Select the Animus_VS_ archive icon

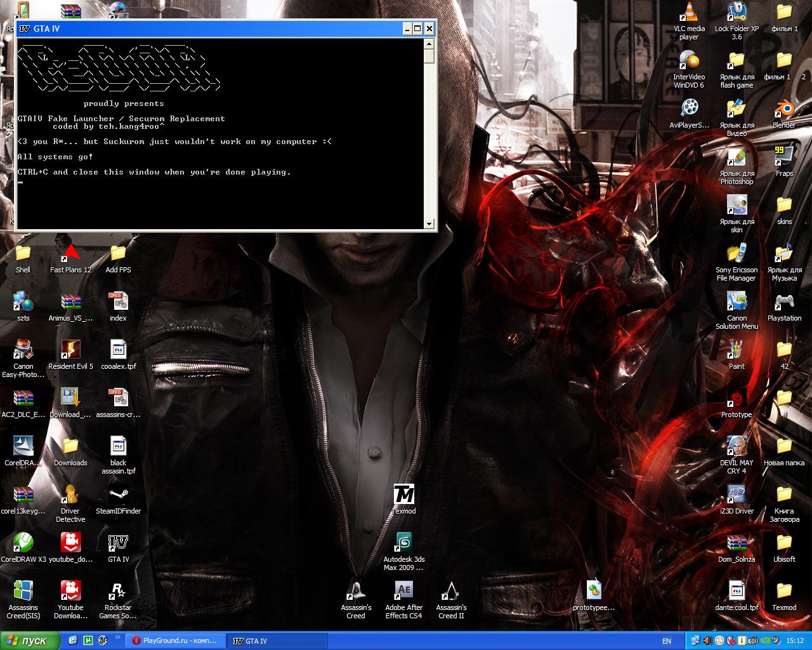70,306
